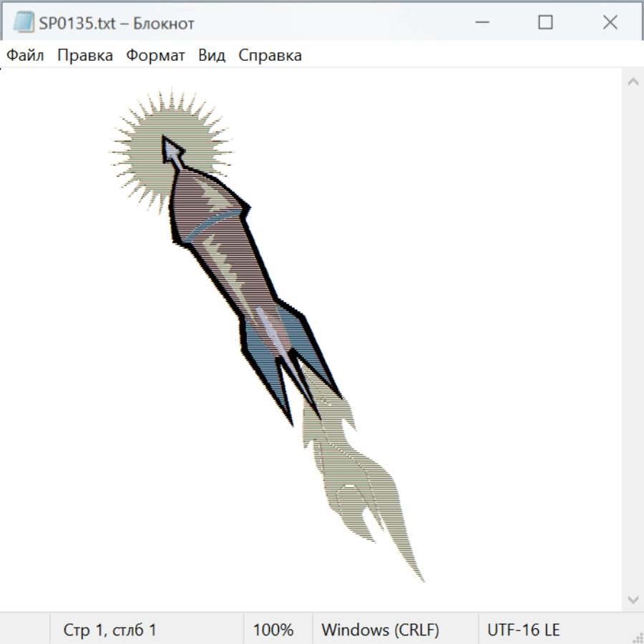Open the Файл menu

tap(25, 56)
